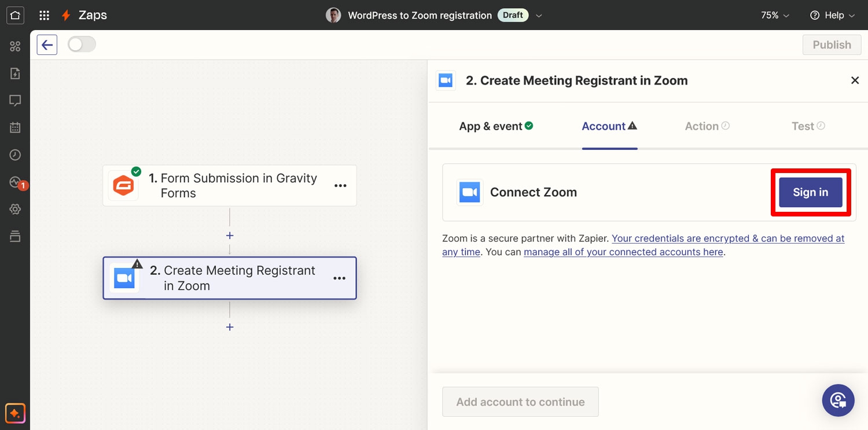This screenshot has width=868, height=430.
Task: Toggle the Zap on/off switch
Action: 82,45
